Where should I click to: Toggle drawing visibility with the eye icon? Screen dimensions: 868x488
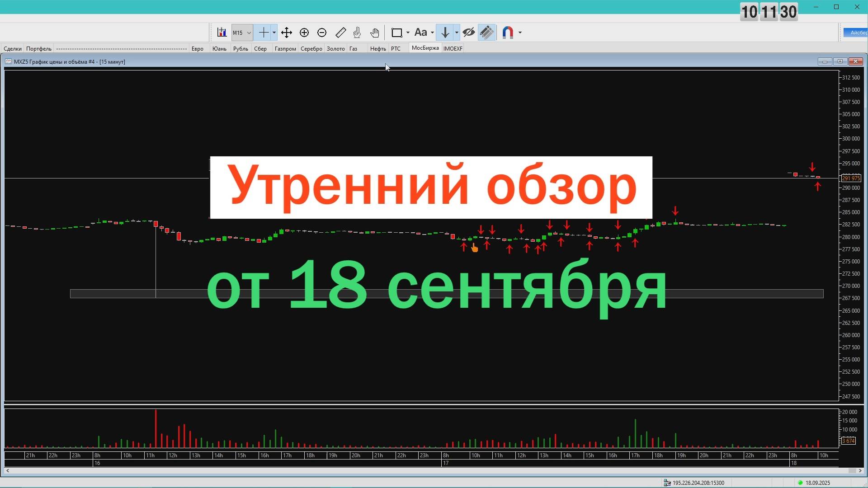pos(469,32)
